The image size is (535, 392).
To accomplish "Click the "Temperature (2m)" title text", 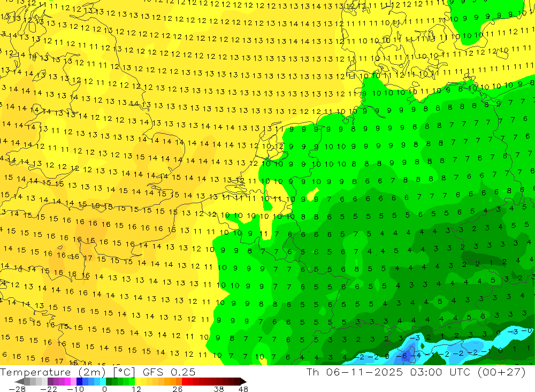I will pos(53,372).
